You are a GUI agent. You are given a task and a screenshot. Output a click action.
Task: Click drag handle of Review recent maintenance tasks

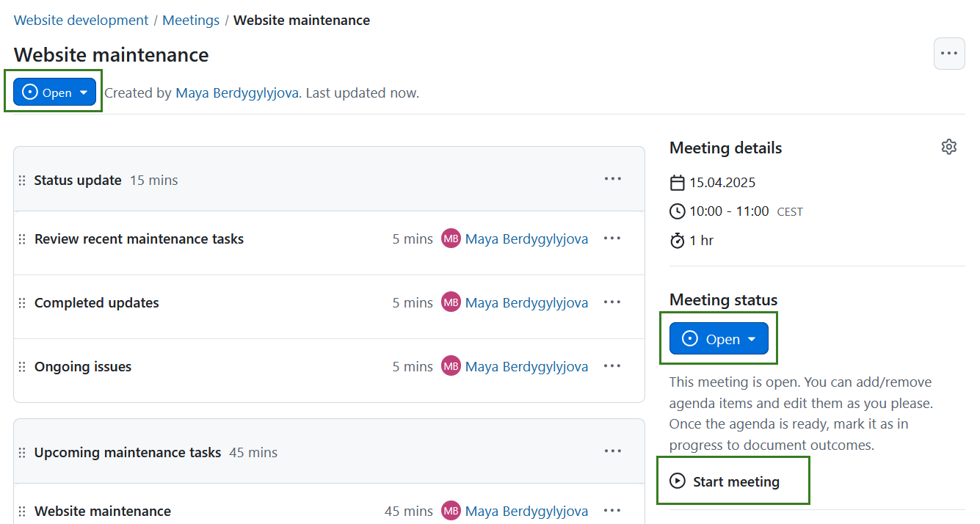pyautogui.click(x=22, y=239)
